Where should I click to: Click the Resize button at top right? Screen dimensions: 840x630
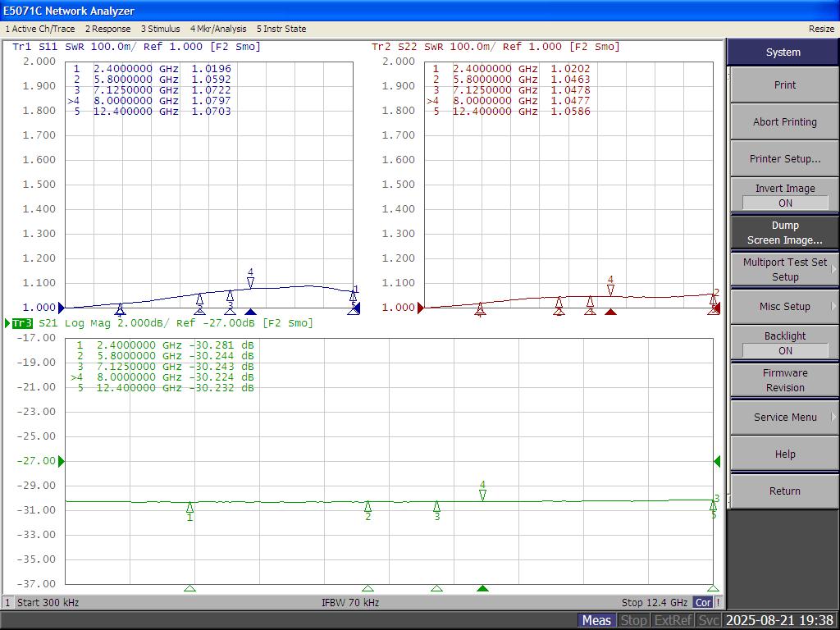(x=820, y=29)
